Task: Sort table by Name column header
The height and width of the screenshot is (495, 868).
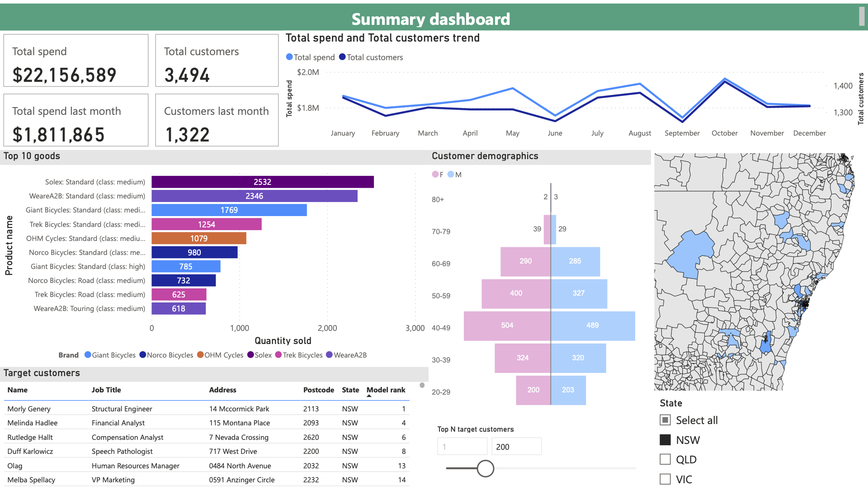Action: tap(17, 390)
